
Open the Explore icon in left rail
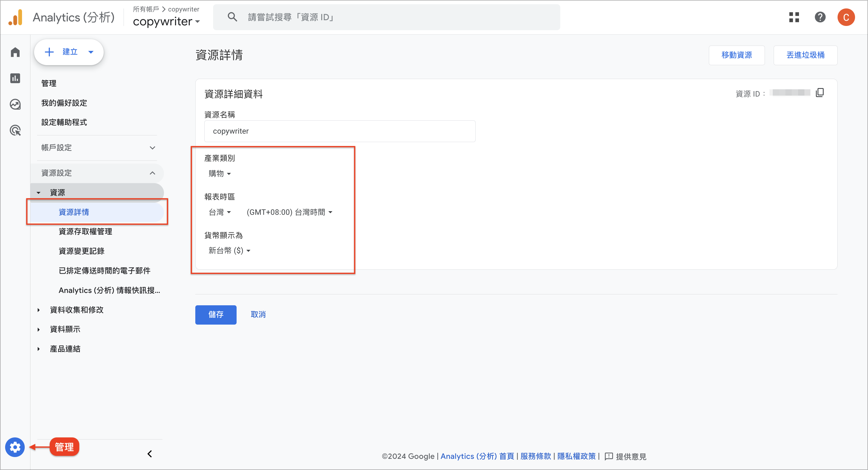(x=15, y=104)
